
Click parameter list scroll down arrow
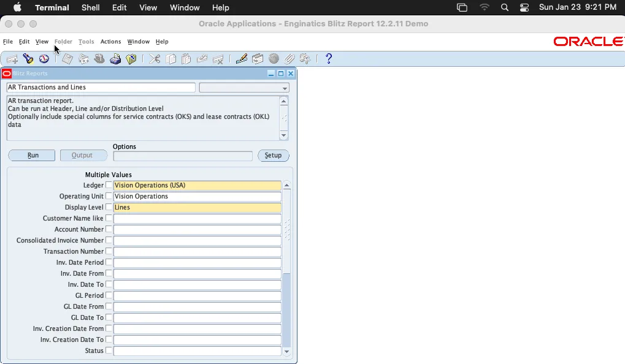coord(286,352)
